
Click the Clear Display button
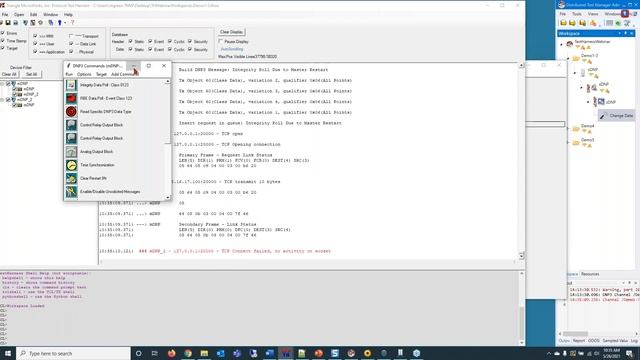tap(231, 32)
